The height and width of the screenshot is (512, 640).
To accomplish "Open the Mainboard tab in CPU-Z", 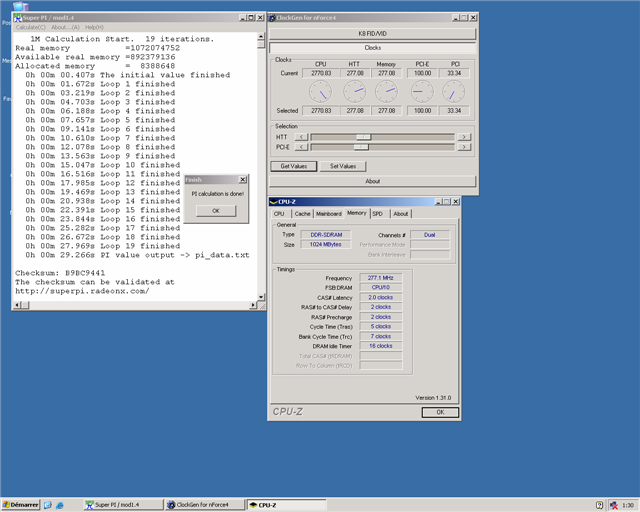I will (329, 213).
